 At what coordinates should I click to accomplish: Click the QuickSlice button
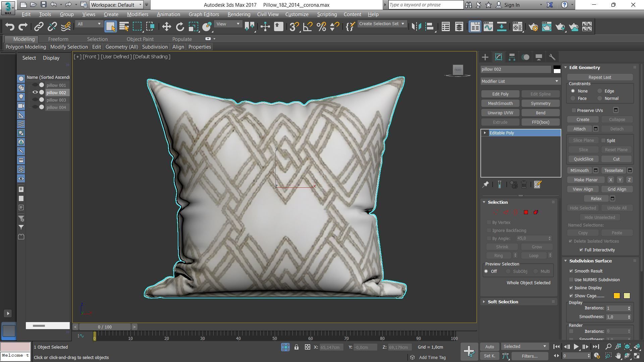click(x=583, y=159)
